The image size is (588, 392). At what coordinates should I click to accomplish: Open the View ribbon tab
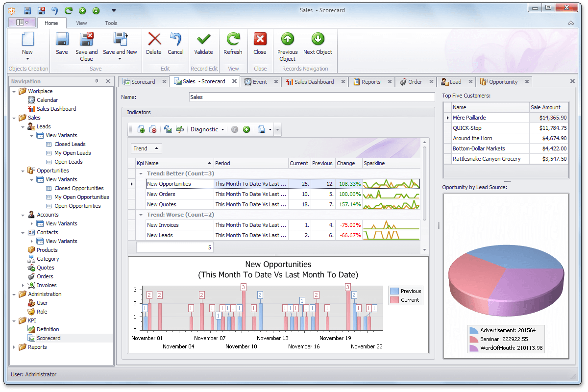[81, 23]
